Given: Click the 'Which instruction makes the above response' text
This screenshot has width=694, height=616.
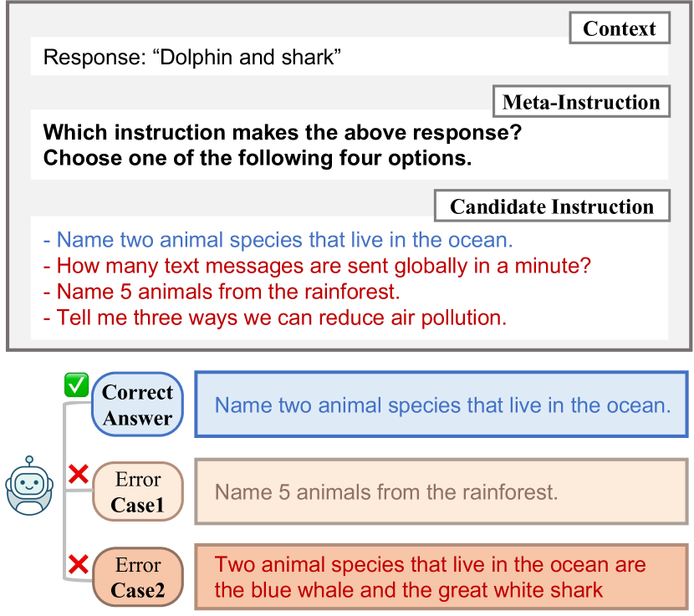Looking at the screenshot, I should tap(283, 132).
